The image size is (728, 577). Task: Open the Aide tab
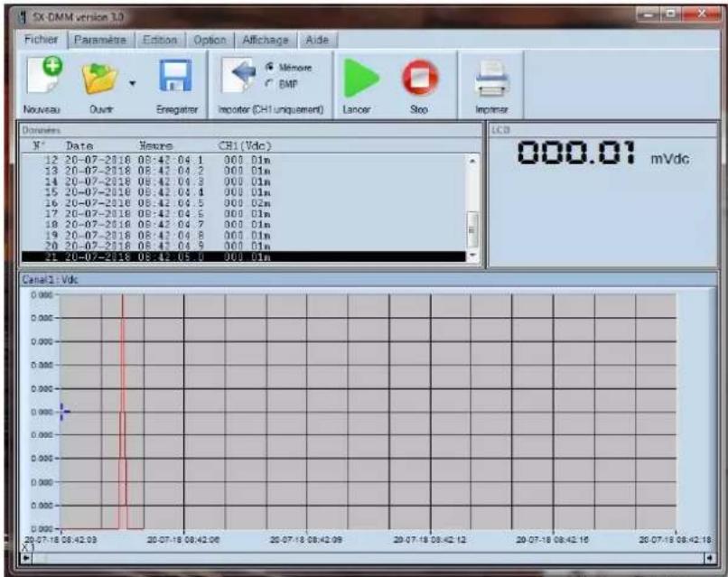(x=317, y=41)
